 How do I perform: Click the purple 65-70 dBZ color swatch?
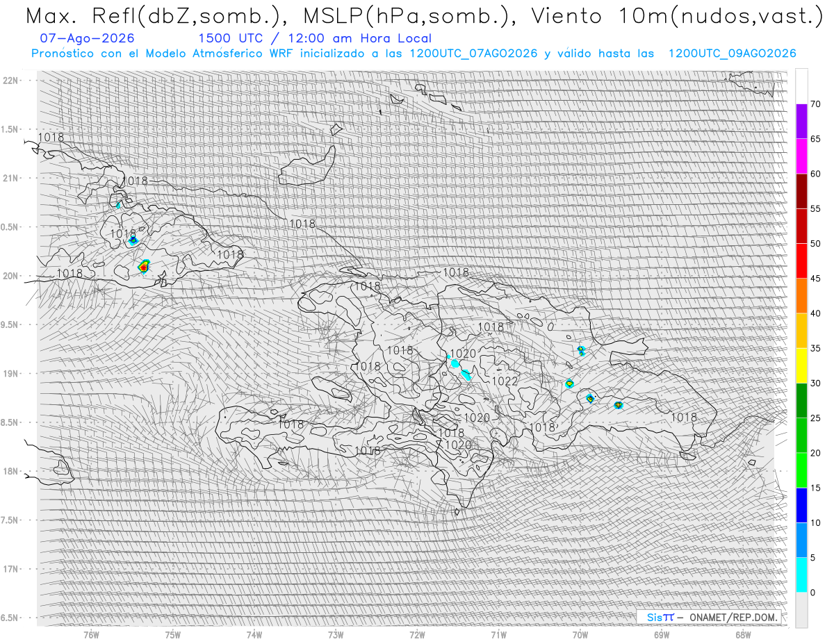pyautogui.click(x=801, y=122)
